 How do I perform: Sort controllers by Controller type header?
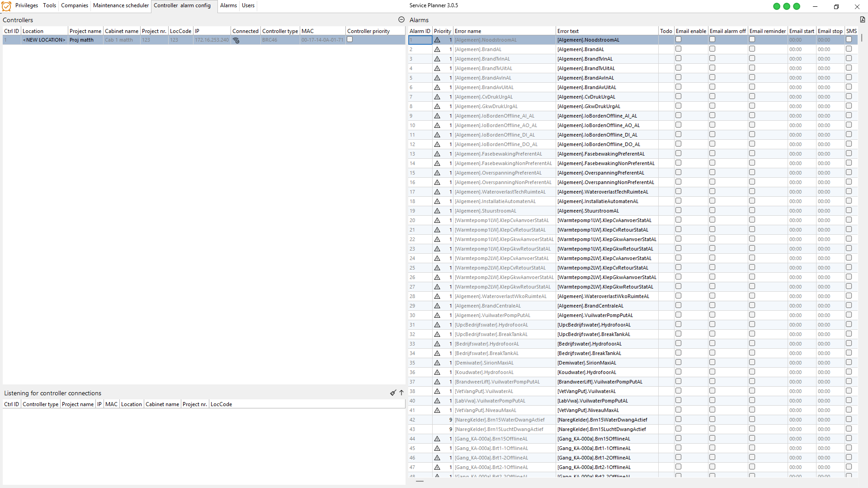pyautogui.click(x=280, y=31)
